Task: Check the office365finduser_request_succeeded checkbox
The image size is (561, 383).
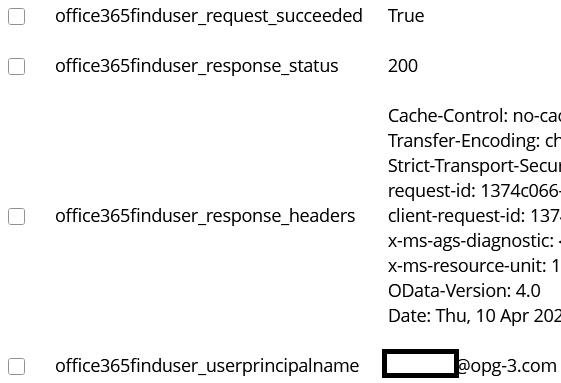Action: [16, 16]
